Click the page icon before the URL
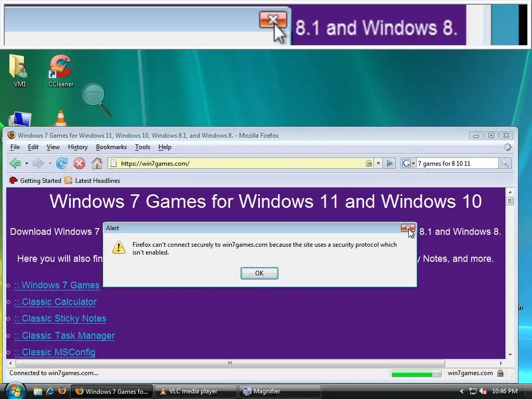This screenshot has width=532, height=399. coord(114,164)
